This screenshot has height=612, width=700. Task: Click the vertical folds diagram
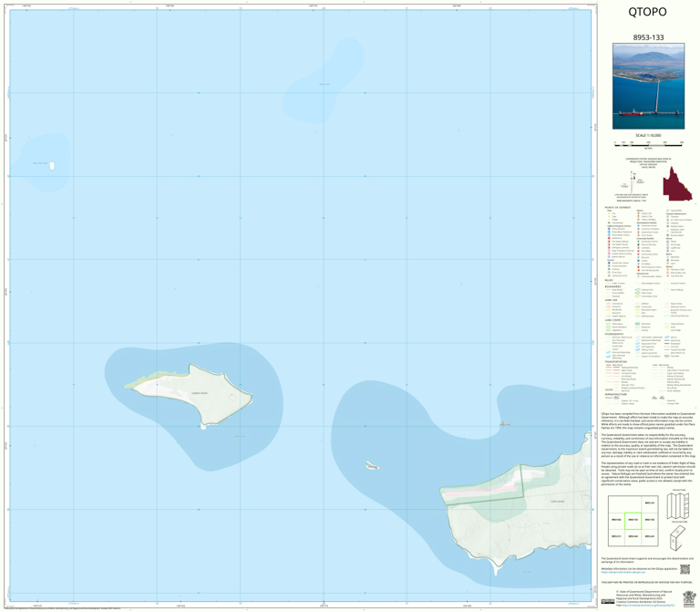pyautogui.click(x=679, y=505)
